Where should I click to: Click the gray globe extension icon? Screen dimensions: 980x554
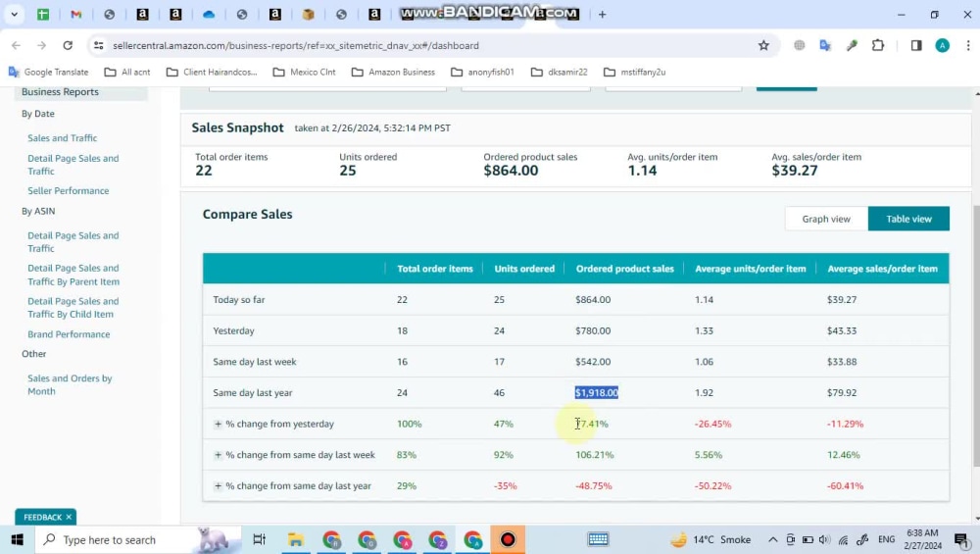[x=800, y=46]
